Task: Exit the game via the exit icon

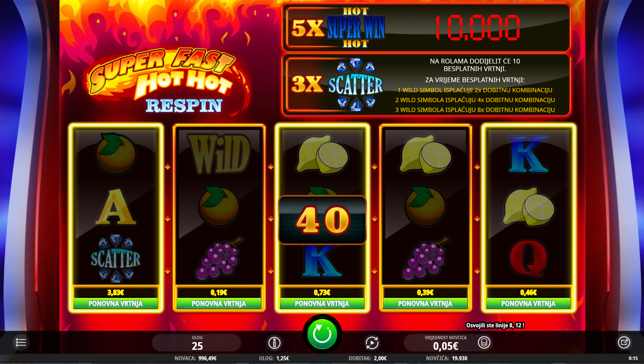Action: [x=623, y=343]
